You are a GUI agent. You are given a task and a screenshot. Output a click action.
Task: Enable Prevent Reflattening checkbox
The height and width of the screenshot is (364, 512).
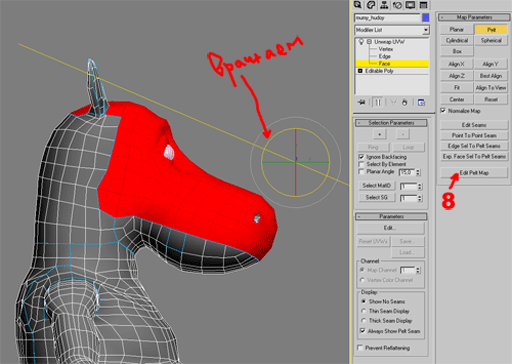click(x=360, y=348)
